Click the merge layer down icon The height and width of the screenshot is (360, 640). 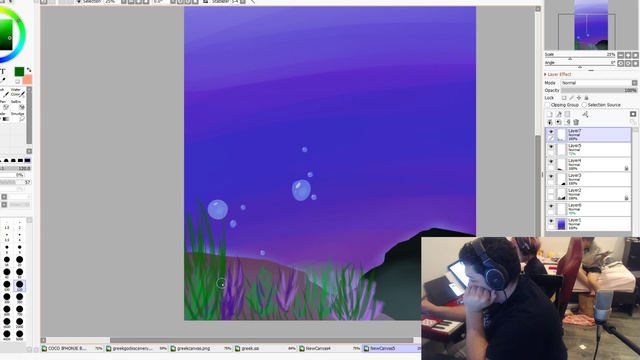coord(558,122)
